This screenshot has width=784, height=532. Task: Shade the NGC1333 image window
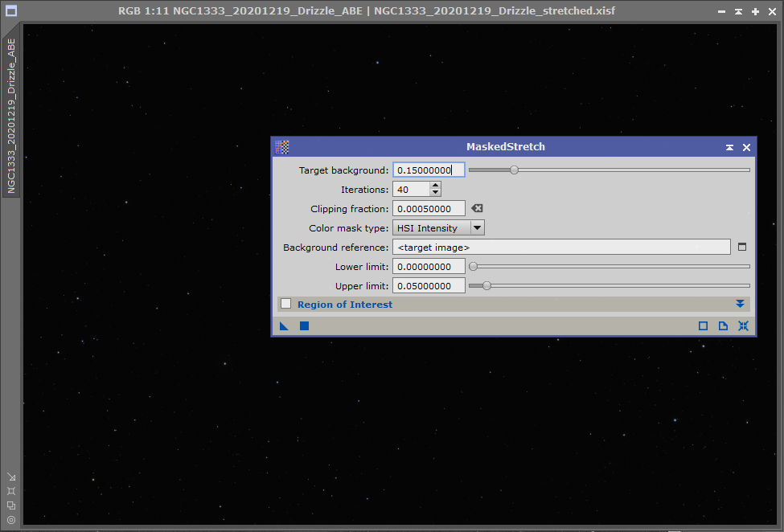pyautogui.click(x=738, y=11)
